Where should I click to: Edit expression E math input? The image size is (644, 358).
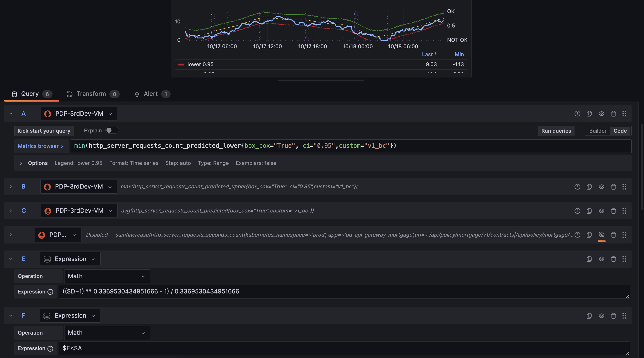[344, 292]
